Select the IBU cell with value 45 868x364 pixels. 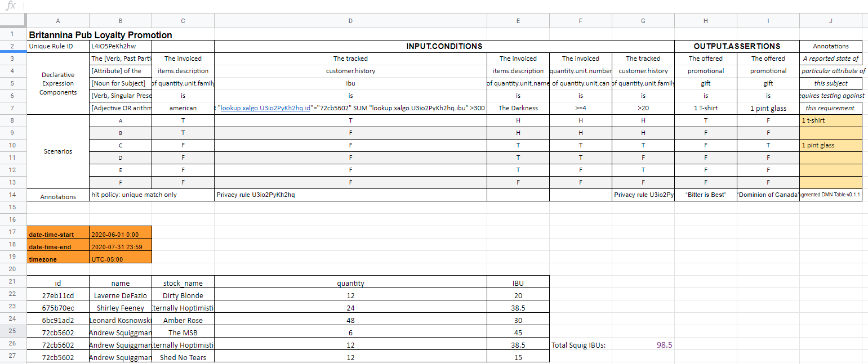[518, 332]
